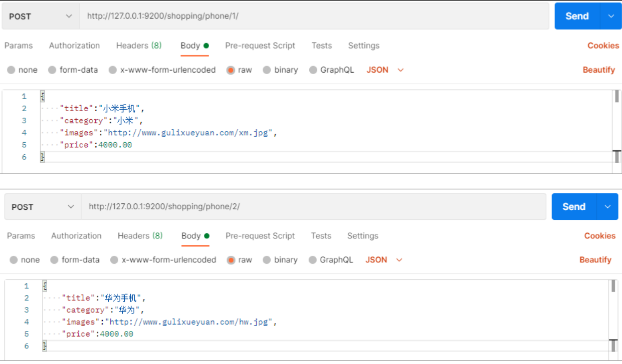Click Beautify link in top request
622x364 pixels.
click(598, 70)
